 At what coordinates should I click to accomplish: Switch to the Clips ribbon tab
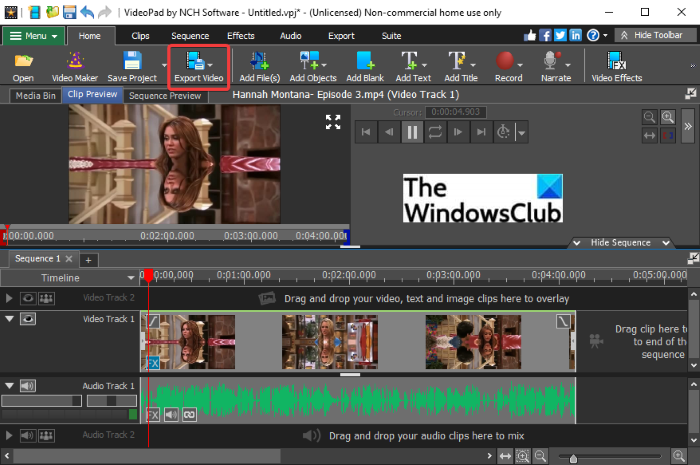pyautogui.click(x=140, y=36)
